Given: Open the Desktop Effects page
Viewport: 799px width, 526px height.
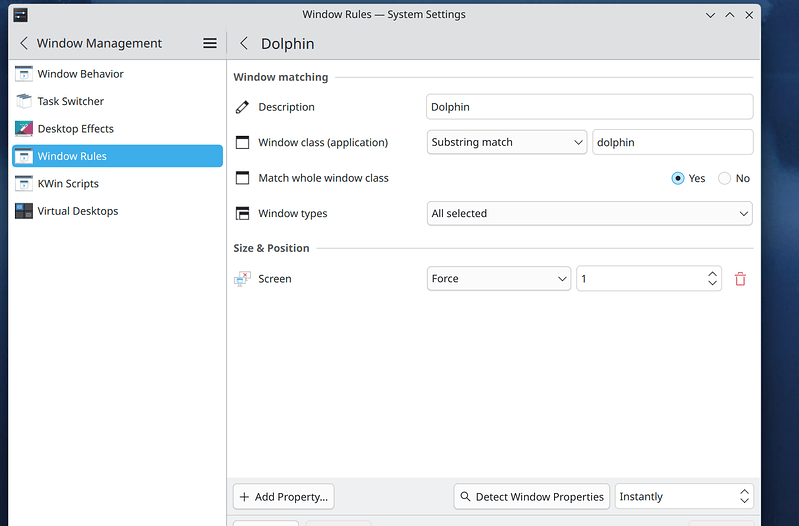Looking at the screenshot, I should [75, 129].
